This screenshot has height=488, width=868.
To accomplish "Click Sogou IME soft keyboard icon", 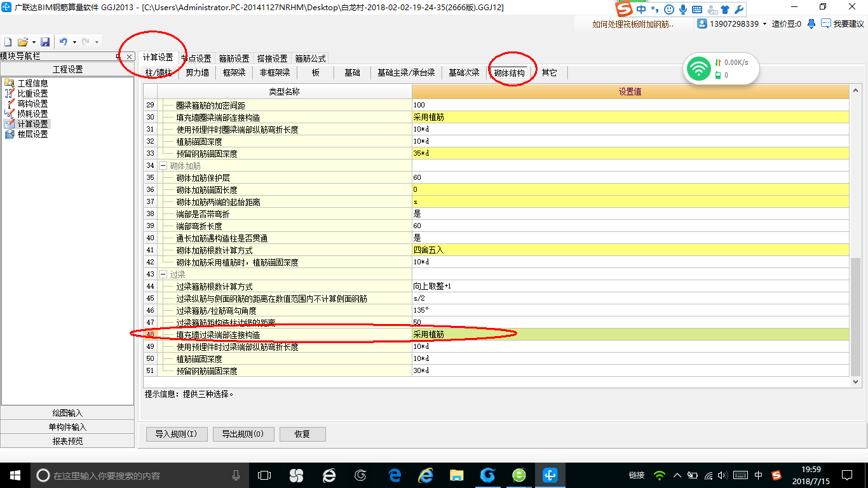I will click(x=697, y=10).
